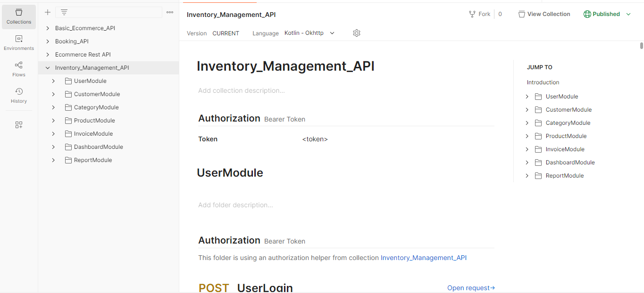The image size is (644, 293).
Task: Click the configure workspace sidebar grid icon
Action: pyautogui.click(x=19, y=125)
